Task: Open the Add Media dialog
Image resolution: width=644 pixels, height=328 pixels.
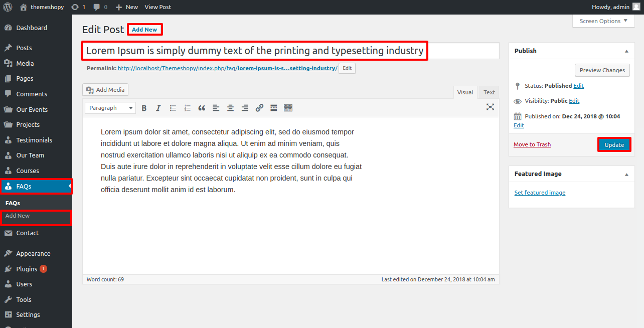Action: 105,90
